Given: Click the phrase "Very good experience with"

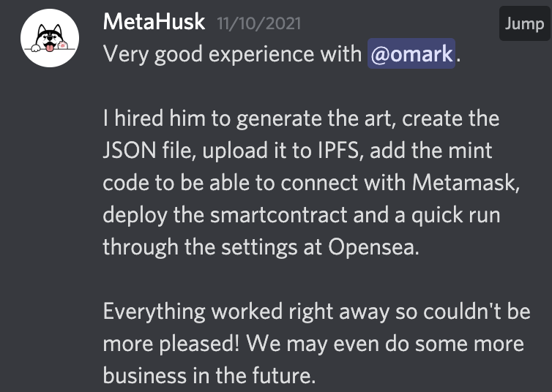Looking at the screenshot, I should point(232,55).
